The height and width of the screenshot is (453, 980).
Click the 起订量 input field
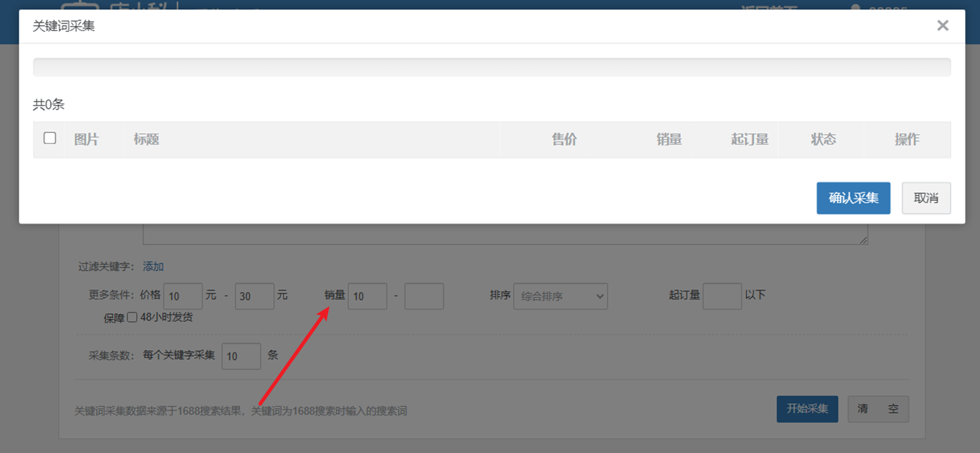click(x=722, y=296)
